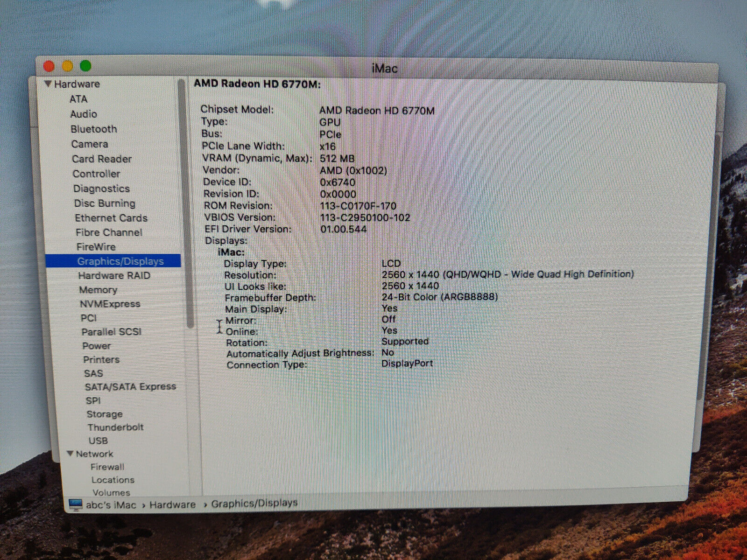Click ROM Revision 113-C0170F-170
Viewport: 747px width, 560px height.
[x=358, y=206]
